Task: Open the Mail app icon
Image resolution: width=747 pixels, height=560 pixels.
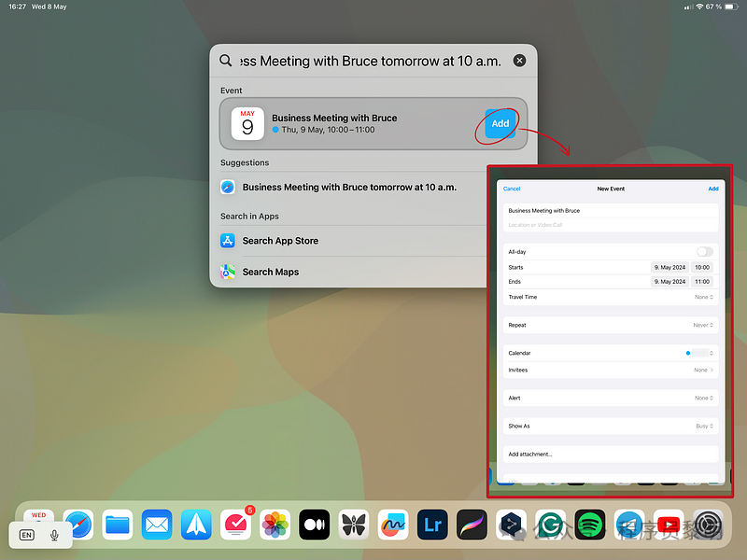Action: click(x=157, y=525)
